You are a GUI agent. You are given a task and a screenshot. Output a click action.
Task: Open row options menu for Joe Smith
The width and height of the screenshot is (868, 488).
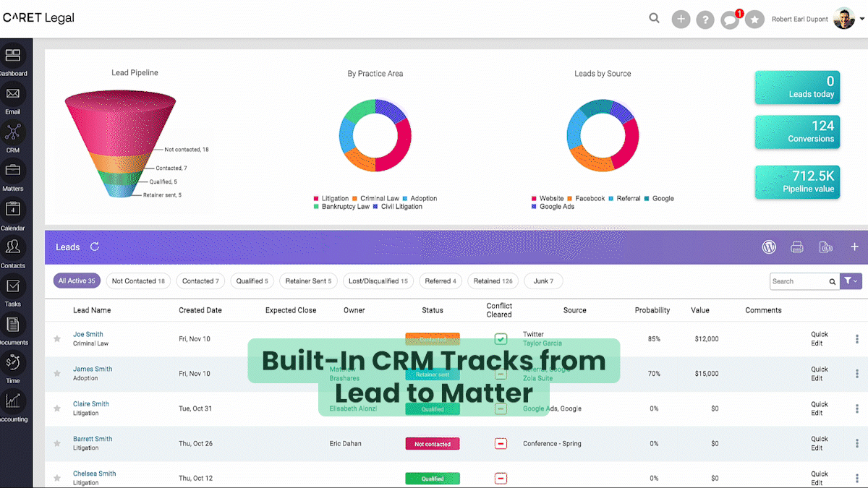[858, 338]
